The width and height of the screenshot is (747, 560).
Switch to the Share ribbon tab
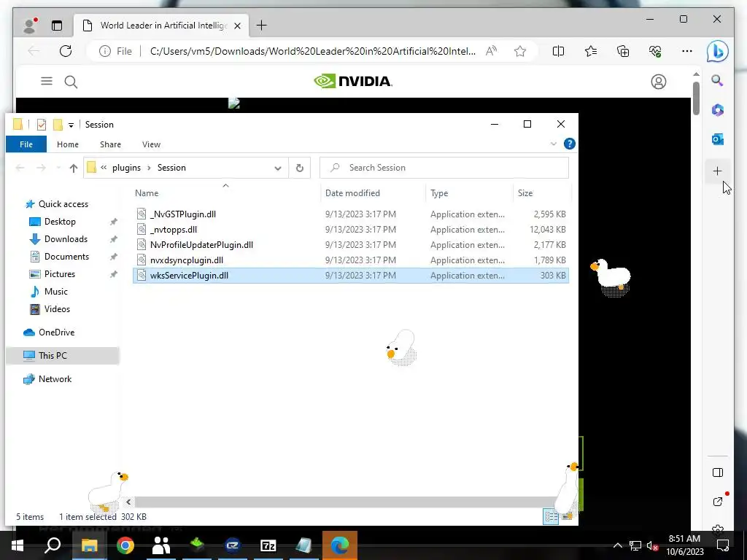click(111, 144)
